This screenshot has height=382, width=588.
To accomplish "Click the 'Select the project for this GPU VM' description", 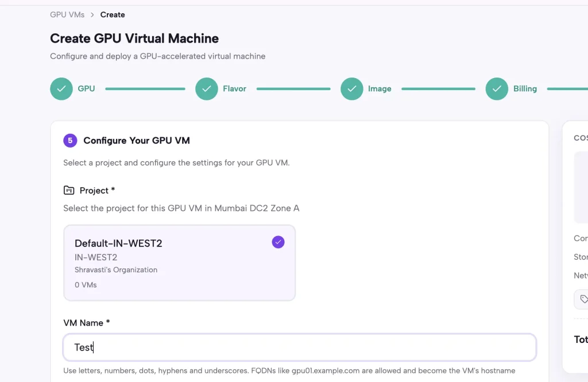I will click(181, 209).
